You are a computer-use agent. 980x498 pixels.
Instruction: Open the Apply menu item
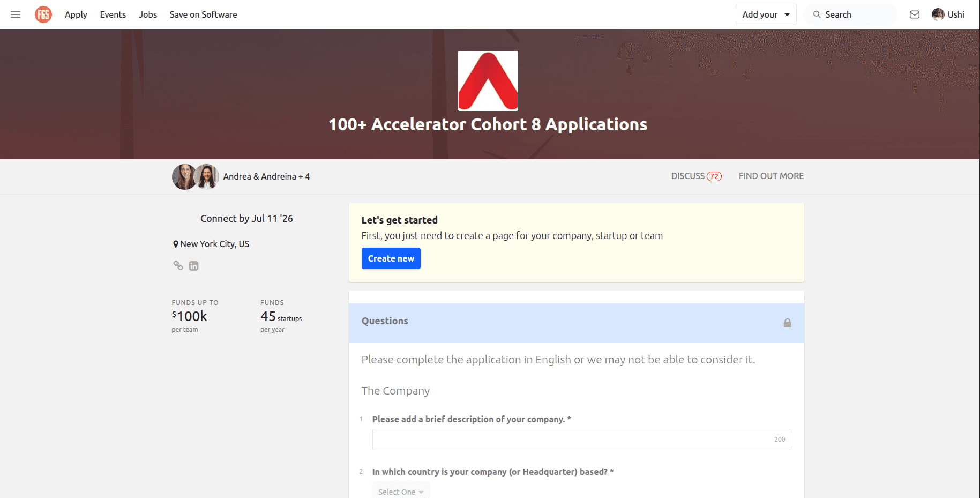[x=76, y=14]
